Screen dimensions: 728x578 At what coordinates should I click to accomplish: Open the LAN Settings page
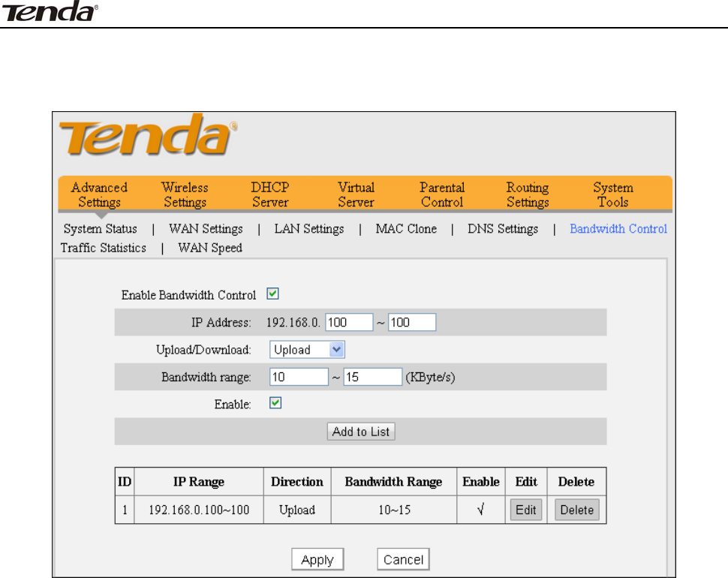[x=309, y=229]
